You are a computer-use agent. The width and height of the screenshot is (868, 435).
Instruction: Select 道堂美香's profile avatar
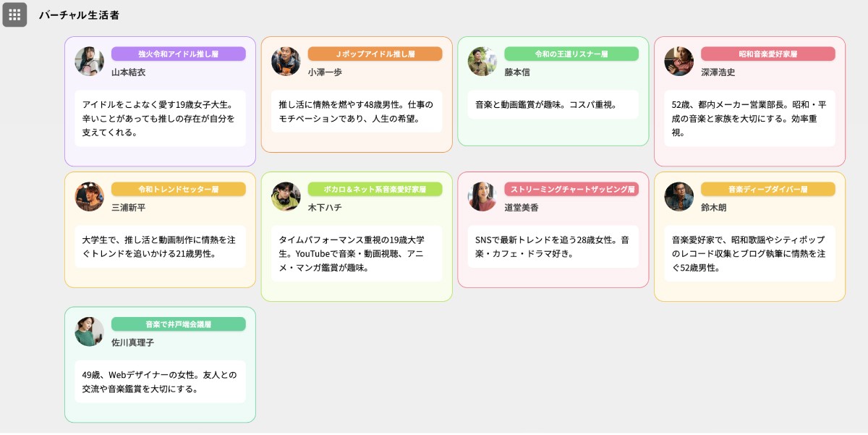482,197
